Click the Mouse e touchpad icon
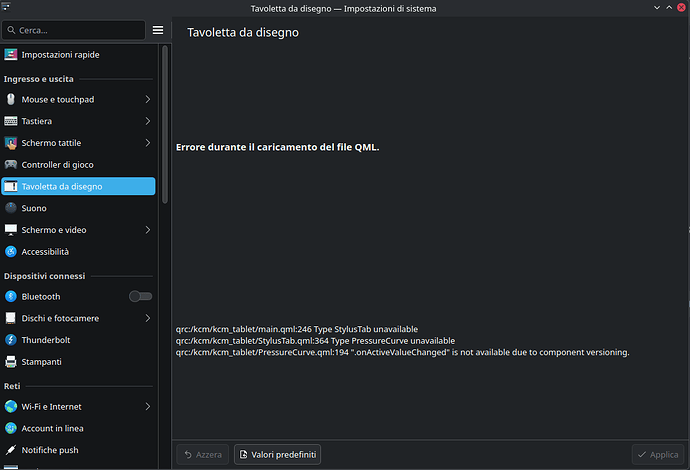This screenshot has height=470, width=690. [x=11, y=99]
